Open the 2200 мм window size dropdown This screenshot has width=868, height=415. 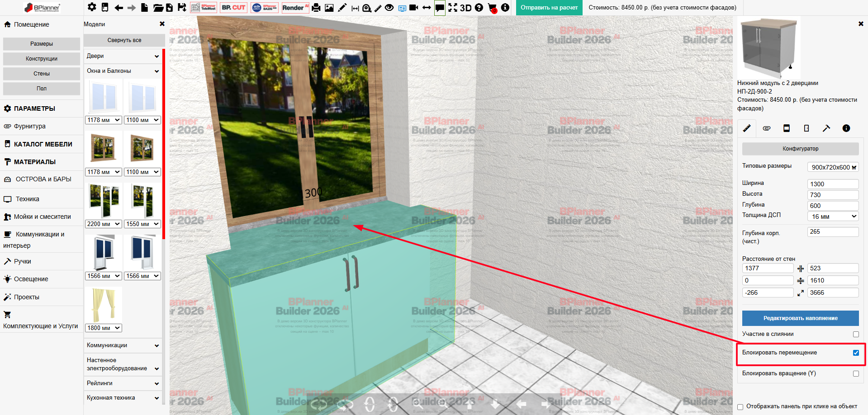pos(104,224)
